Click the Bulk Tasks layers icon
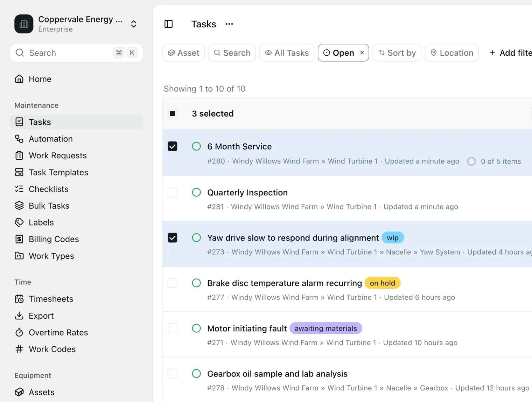532x402 pixels. pyautogui.click(x=19, y=206)
